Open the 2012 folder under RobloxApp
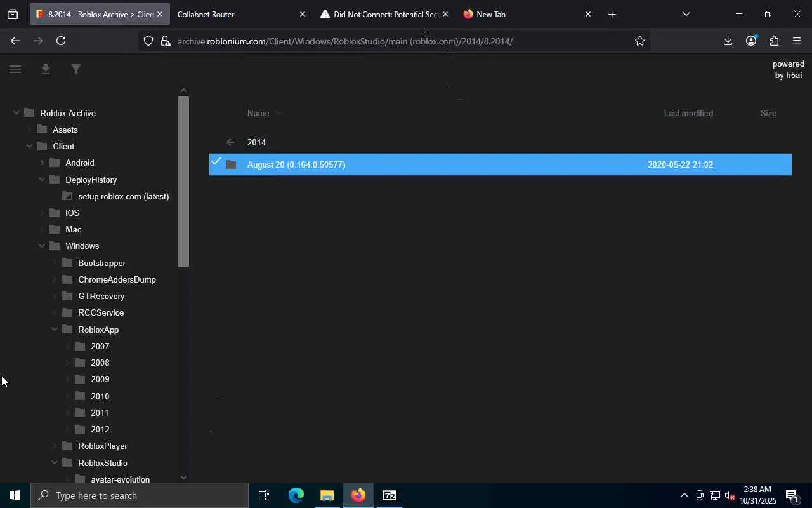Screen dimensions: 812x508 (100, 429)
